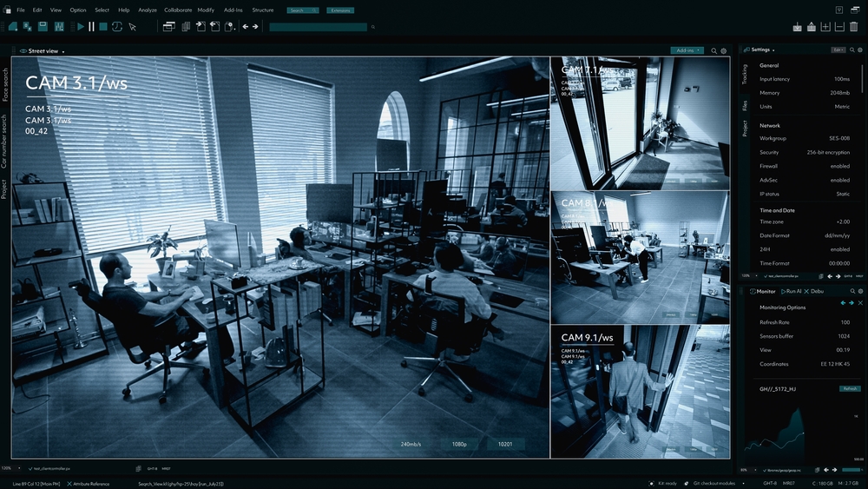
Task: Click the 1080p resolution button
Action: [459, 444]
